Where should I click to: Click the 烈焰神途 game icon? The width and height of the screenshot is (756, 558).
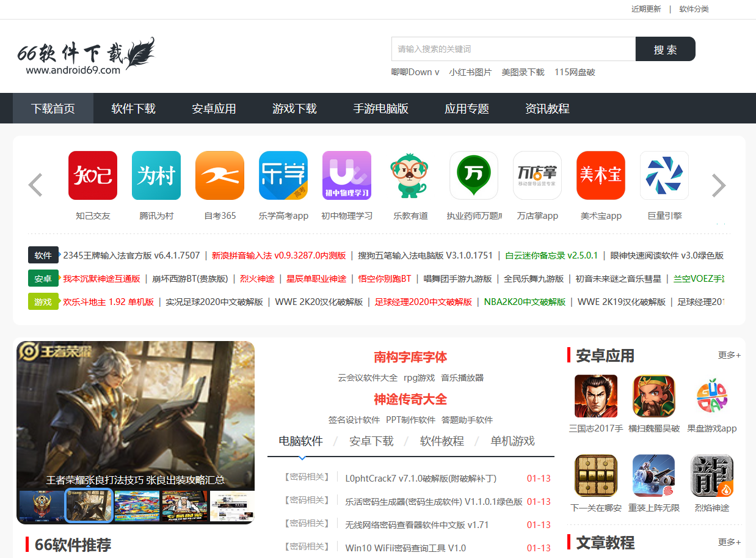[712, 475]
